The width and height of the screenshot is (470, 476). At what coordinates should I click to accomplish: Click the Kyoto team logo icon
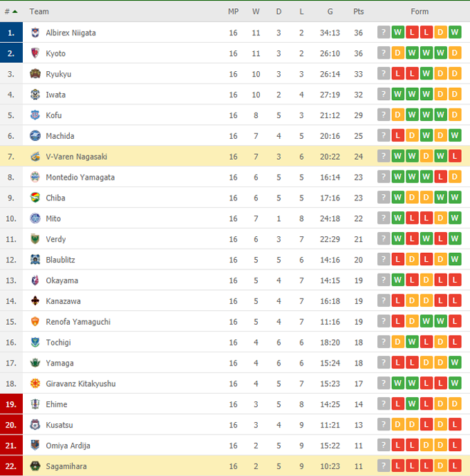point(35,53)
